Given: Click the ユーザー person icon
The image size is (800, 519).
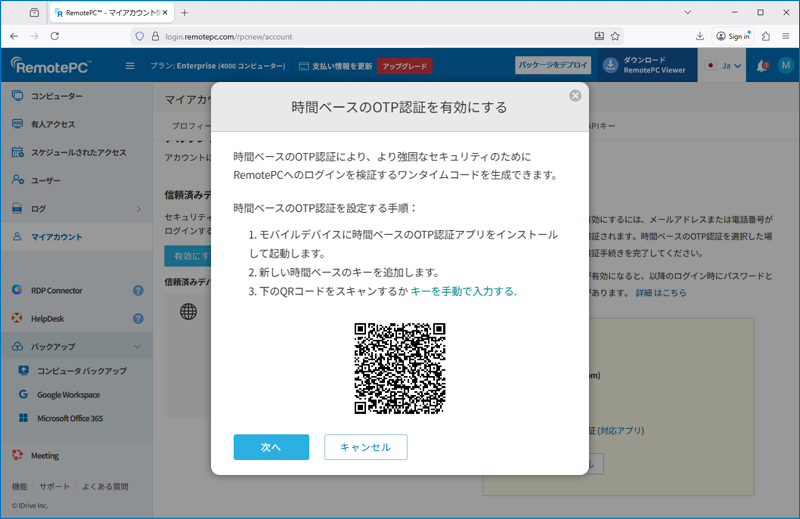Looking at the screenshot, I should click(x=17, y=180).
